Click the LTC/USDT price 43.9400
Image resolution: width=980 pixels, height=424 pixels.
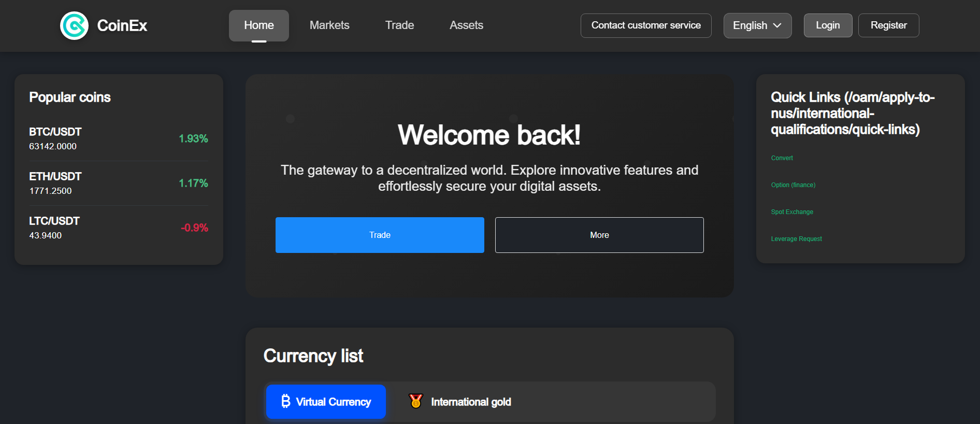(45, 235)
